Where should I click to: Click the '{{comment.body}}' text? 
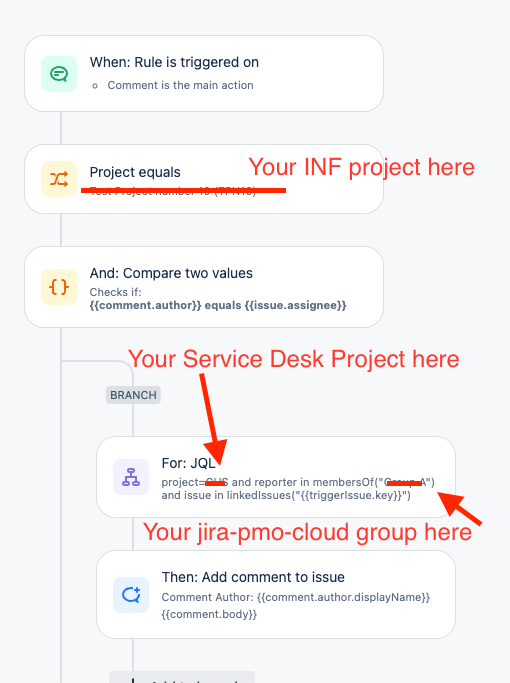(x=209, y=614)
